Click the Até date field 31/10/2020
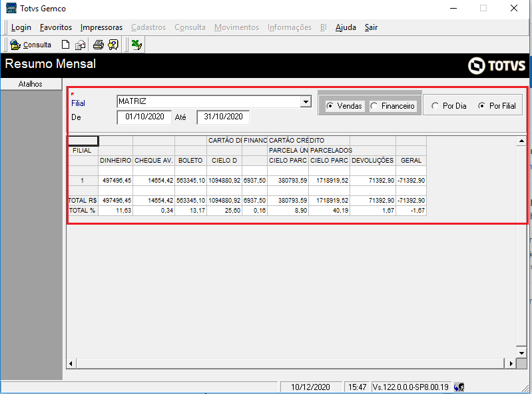 coord(223,117)
